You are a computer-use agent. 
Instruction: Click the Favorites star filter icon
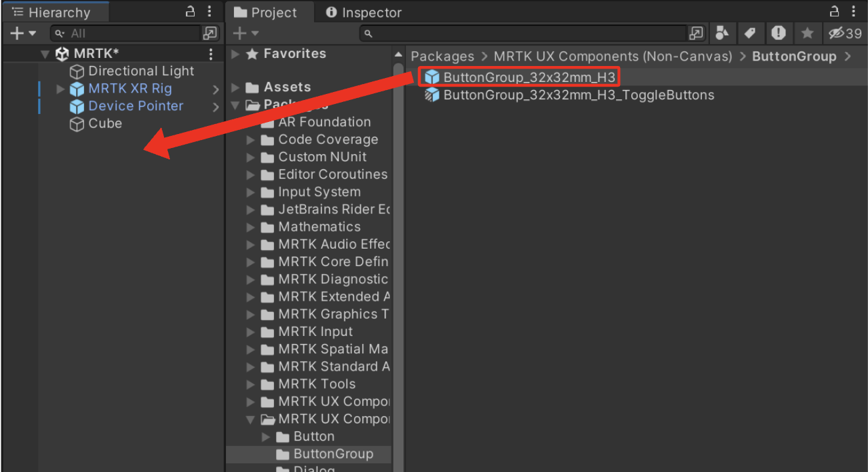(x=807, y=33)
